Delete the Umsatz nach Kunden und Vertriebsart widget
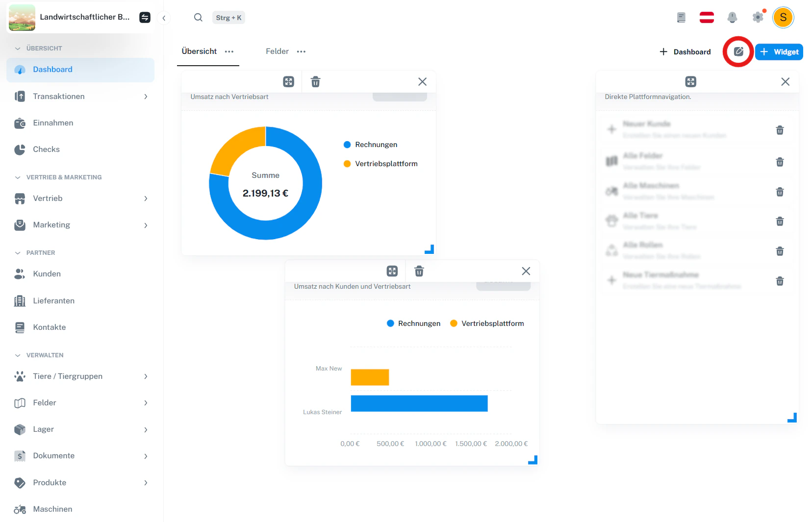This screenshot has width=812, height=522. click(x=419, y=271)
